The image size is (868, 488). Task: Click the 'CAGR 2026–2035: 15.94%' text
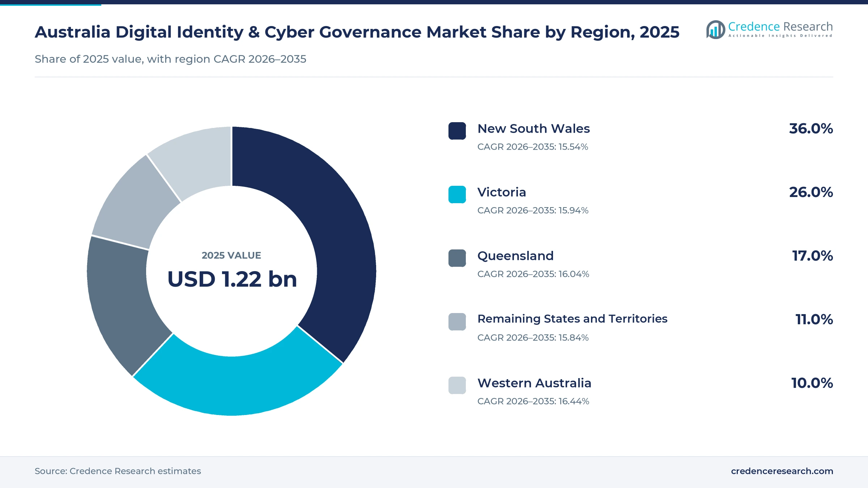[x=533, y=210]
